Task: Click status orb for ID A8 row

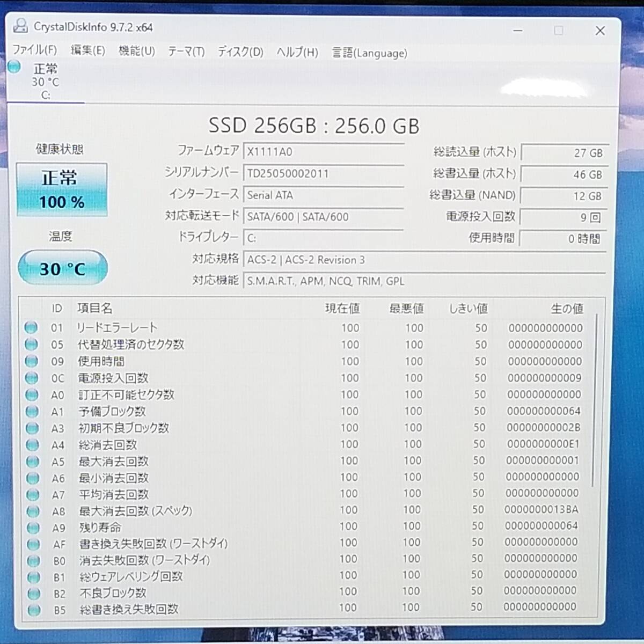Action: [x=33, y=511]
